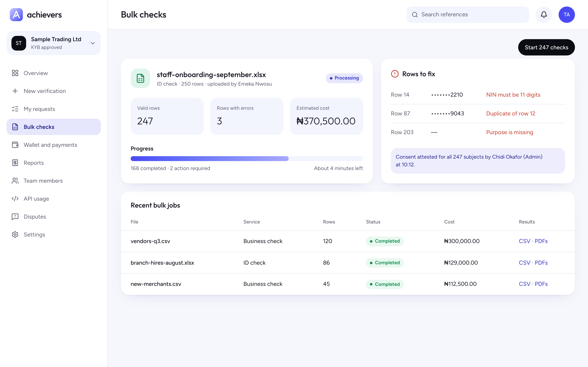
Task: Select the Overview grid icon
Action: (15, 73)
